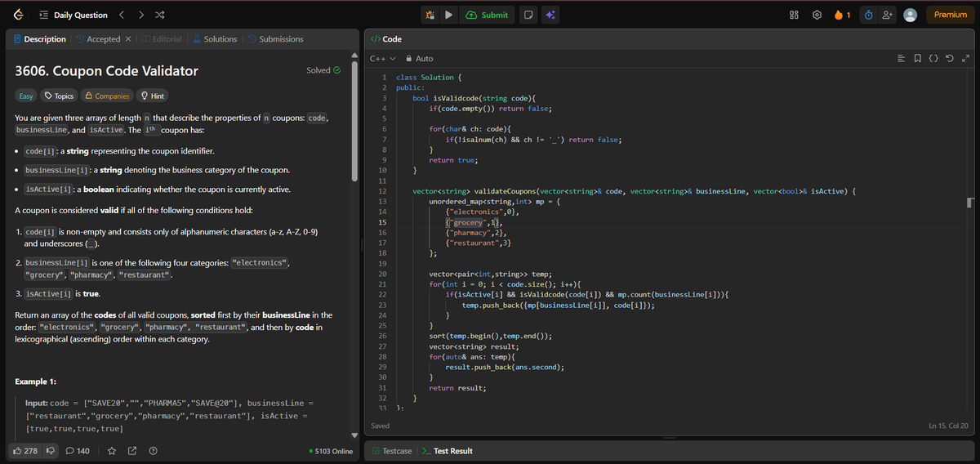Screen dimensions: 980x464
Task: Click the 3606. Coupon Code Validator title
Action: (x=107, y=71)
